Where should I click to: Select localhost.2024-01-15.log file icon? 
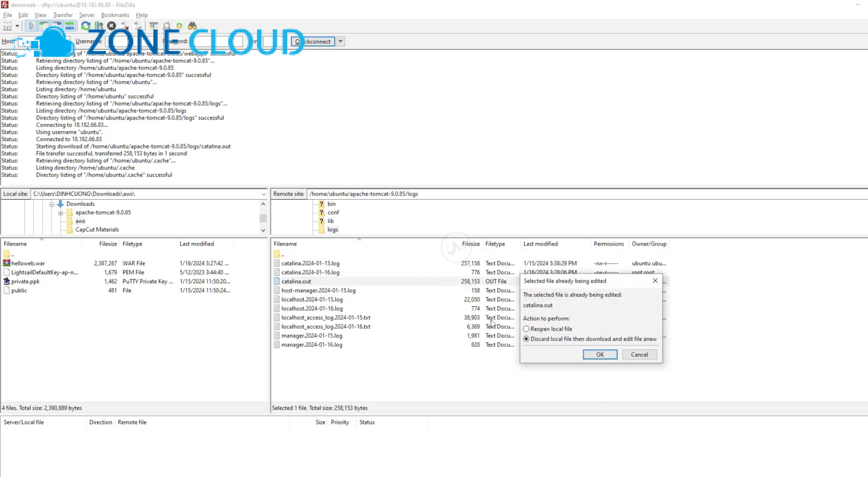pyautogui.click(x=277, y=300)
